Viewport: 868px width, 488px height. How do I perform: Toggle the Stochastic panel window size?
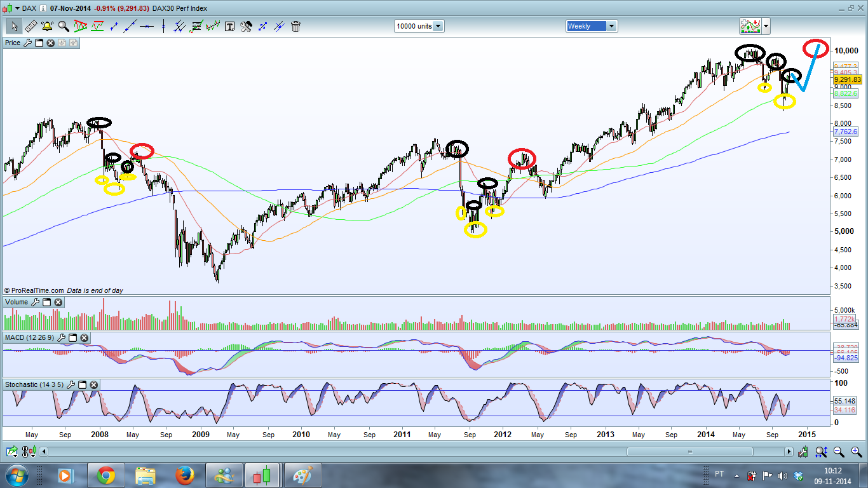82,385
